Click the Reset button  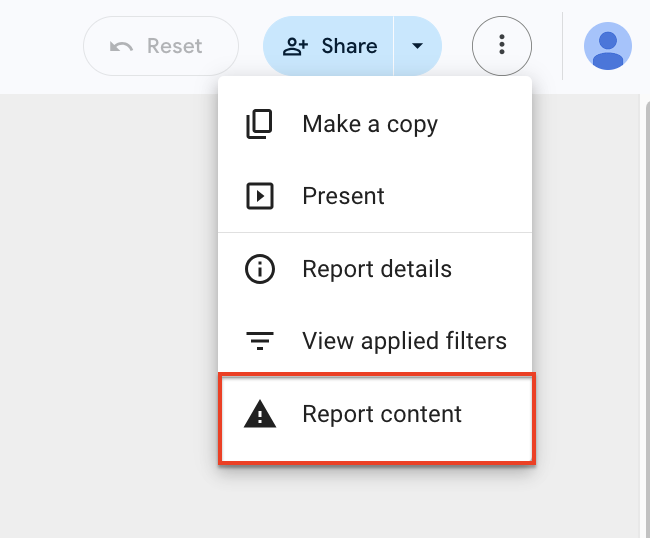click(161, 46)
